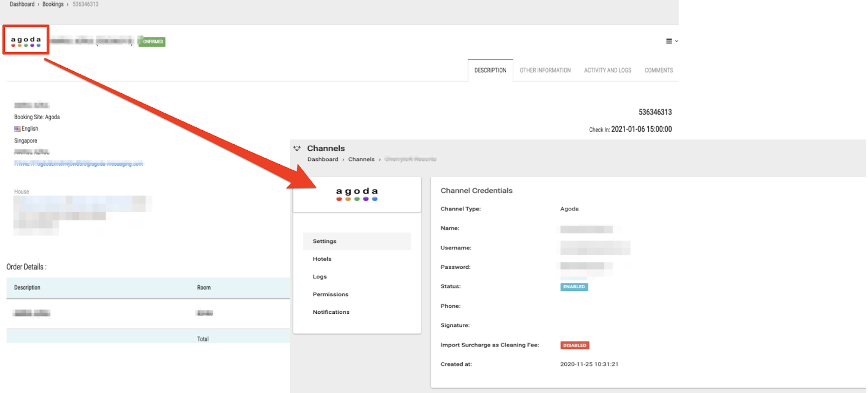868x393 pixels.
Task: Click the Channels page heading
Action: tap(326, 149)
